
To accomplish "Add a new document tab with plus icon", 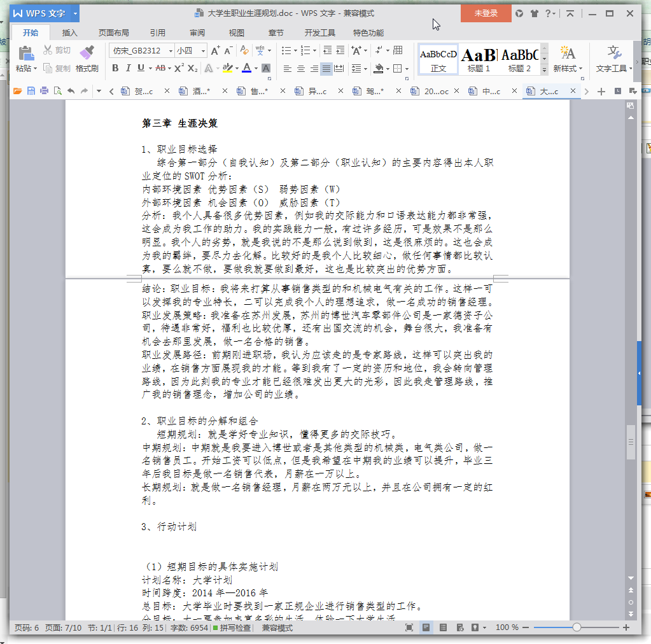I will click(x=601, y=92).
